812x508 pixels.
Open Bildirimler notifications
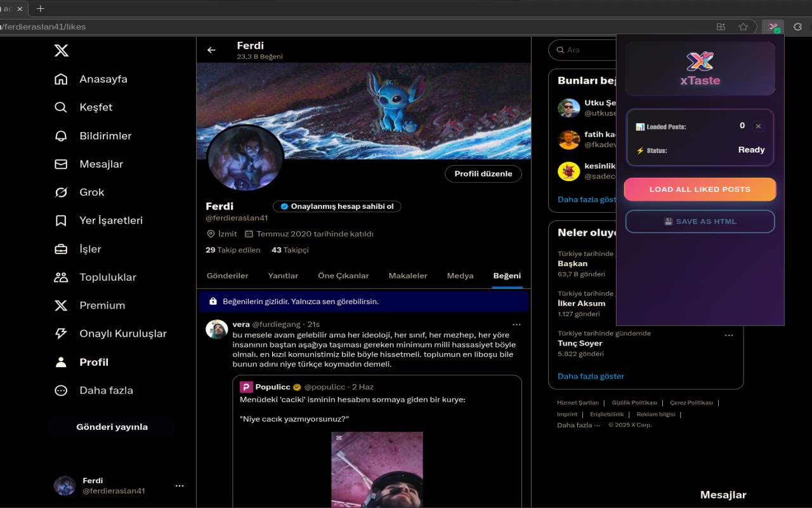click(x=93, y=136)
